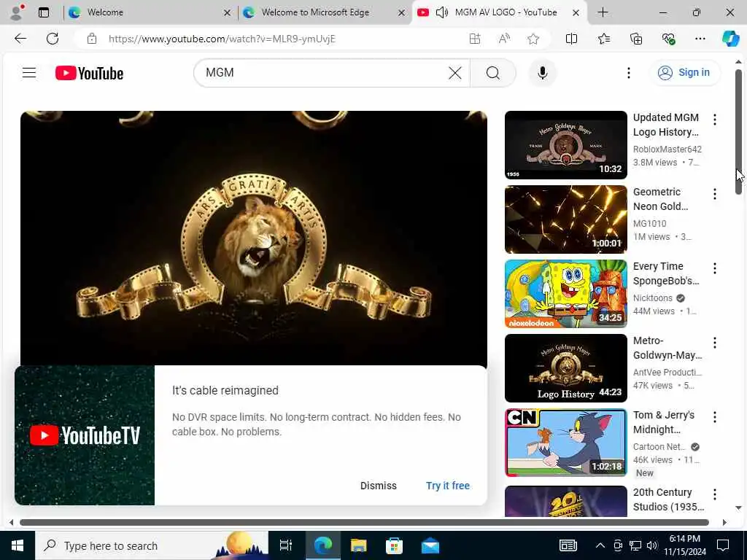View site information lock icon
747x560 pixels.
pyautogui.click(x=91, y=39)
